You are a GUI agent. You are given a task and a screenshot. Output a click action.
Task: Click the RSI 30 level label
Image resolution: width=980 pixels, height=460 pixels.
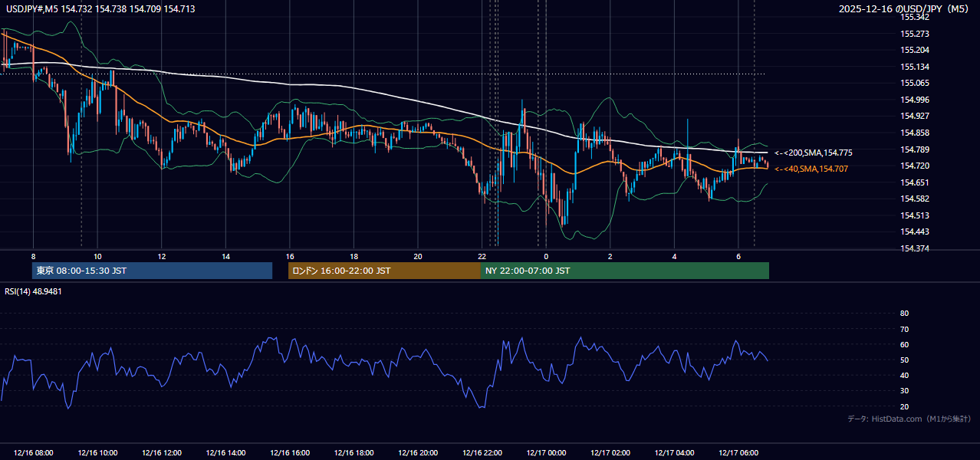coord(904,391)
